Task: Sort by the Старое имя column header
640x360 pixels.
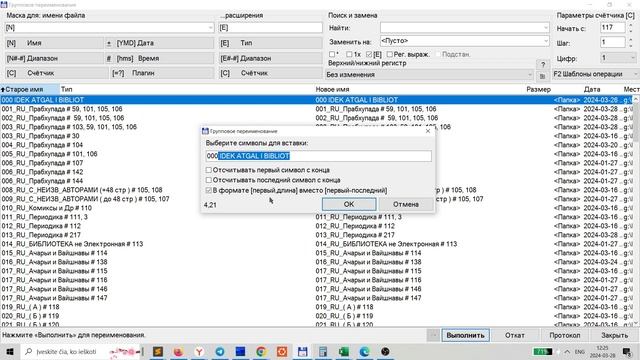Action: [29, 89]
